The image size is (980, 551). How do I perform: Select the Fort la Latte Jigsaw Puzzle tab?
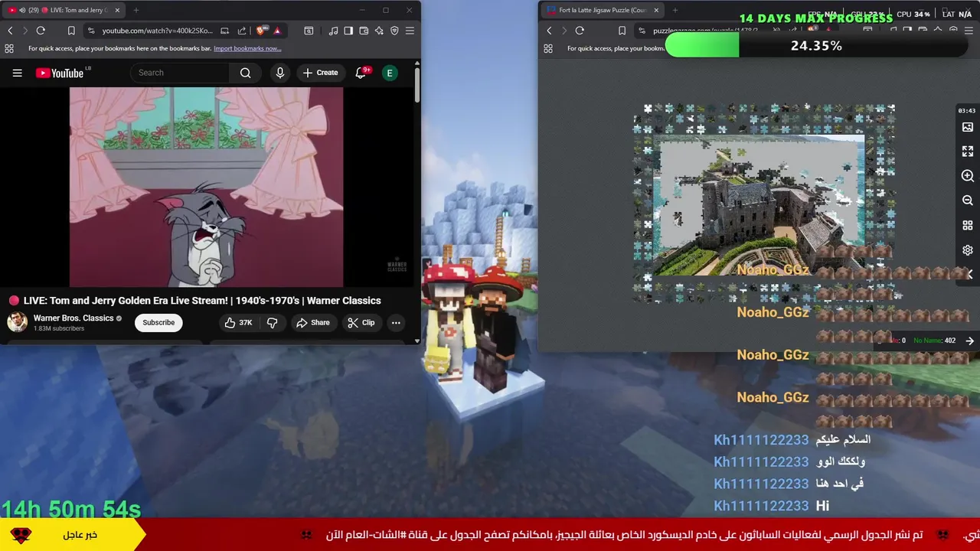point(603,10)
